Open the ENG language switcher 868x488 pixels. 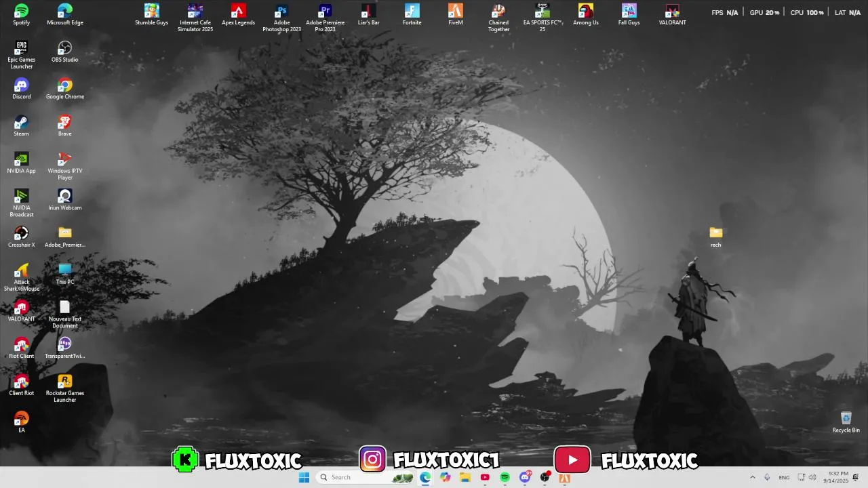pos(784,477)
